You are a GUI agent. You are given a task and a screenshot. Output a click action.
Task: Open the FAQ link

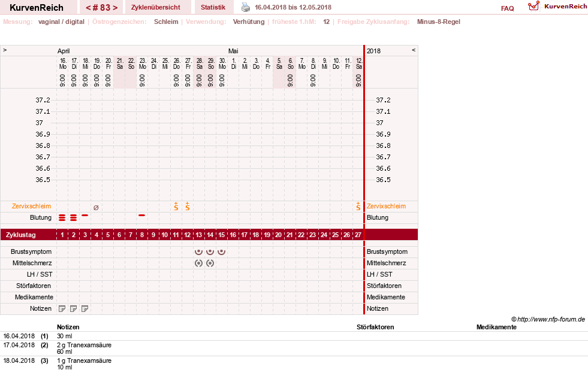pos(507,8)
